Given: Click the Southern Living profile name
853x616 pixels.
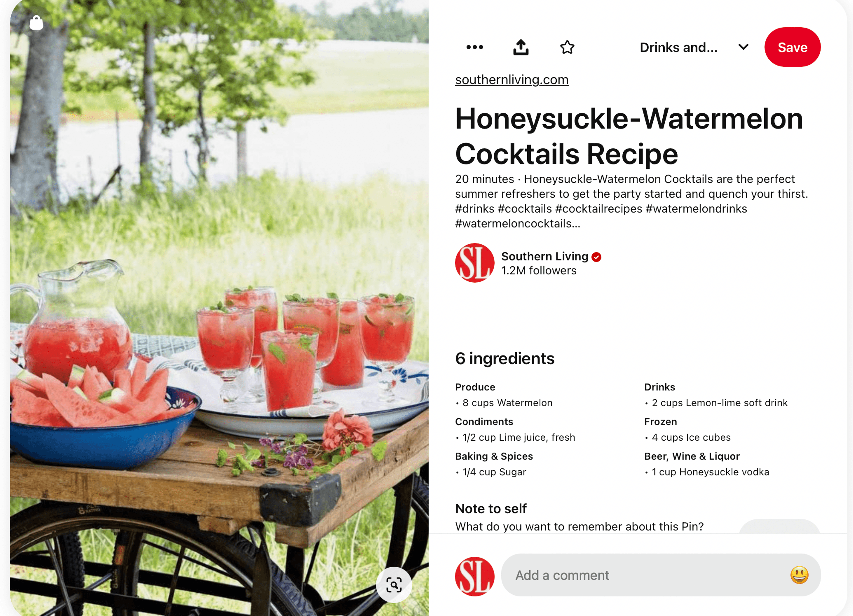Looking at the screenshot, I should [x=545, y=256].
